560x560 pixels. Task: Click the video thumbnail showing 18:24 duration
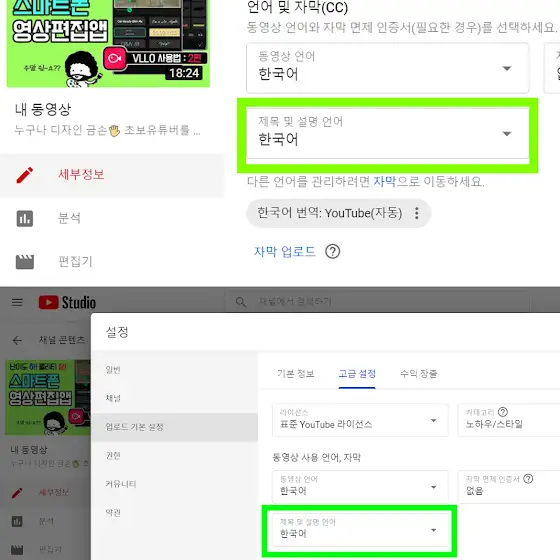pyautogui.click(x=108, y=43)
